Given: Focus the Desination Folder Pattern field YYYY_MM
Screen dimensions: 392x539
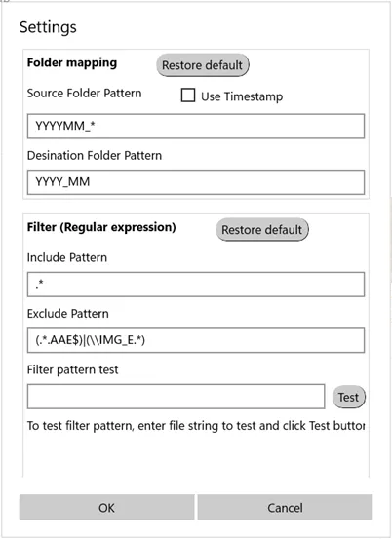Looking at the screenshot, I should [196, 182].
